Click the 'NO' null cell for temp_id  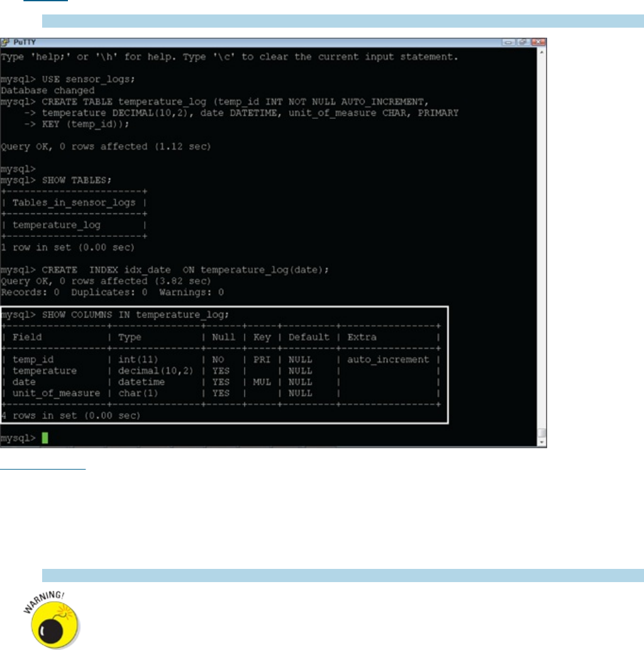218,360
